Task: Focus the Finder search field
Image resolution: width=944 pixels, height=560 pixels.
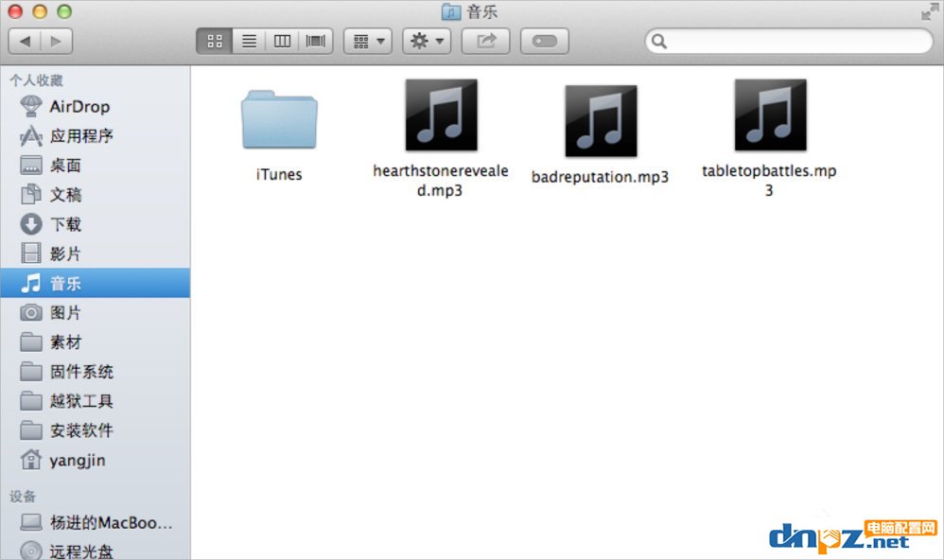Action: pyautogui.click(x=789, y=41)
